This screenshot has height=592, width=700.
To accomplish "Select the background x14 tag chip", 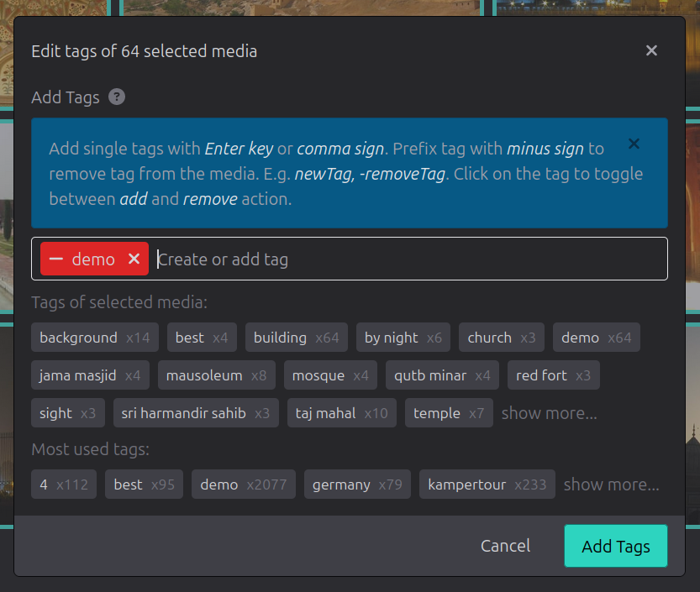I will click(x=94, y=337).
